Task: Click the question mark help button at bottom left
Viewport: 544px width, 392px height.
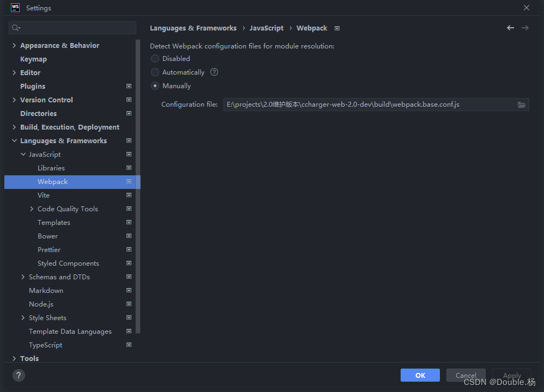Action: pyautogui.click(x=19, y=375)
